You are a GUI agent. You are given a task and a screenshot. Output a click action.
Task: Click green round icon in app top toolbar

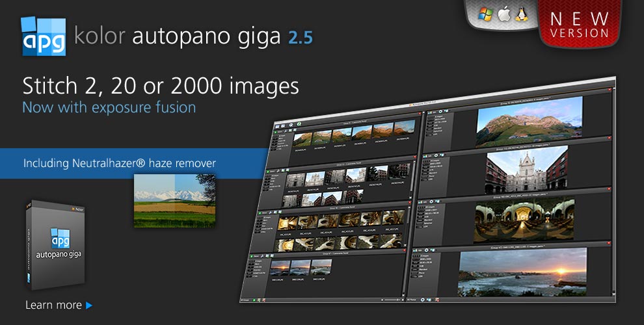coord(299,123)
